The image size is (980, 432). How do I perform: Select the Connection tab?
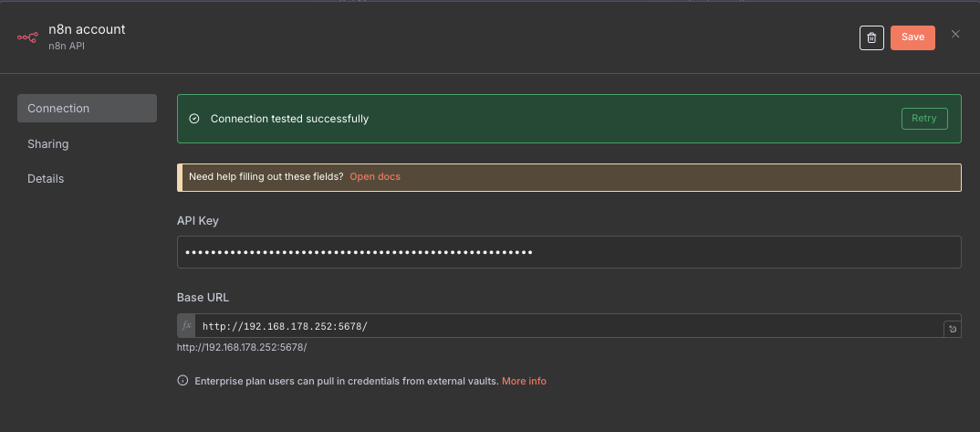87,108
